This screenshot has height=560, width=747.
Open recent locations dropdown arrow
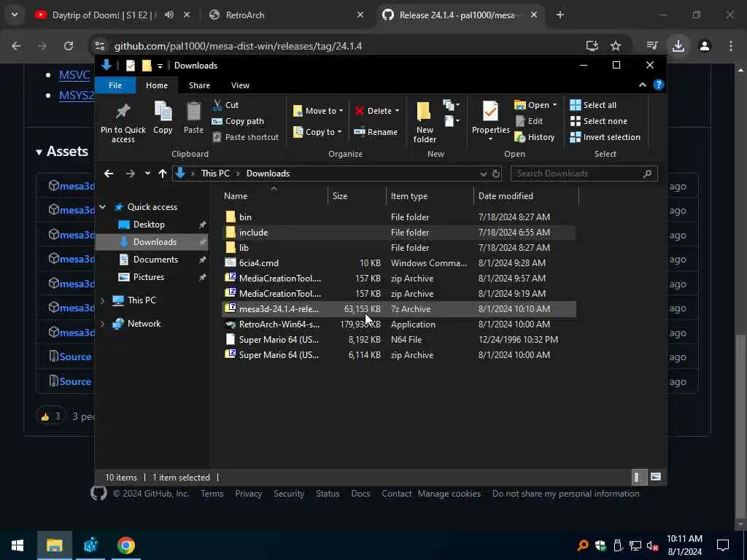click(147, 174)
